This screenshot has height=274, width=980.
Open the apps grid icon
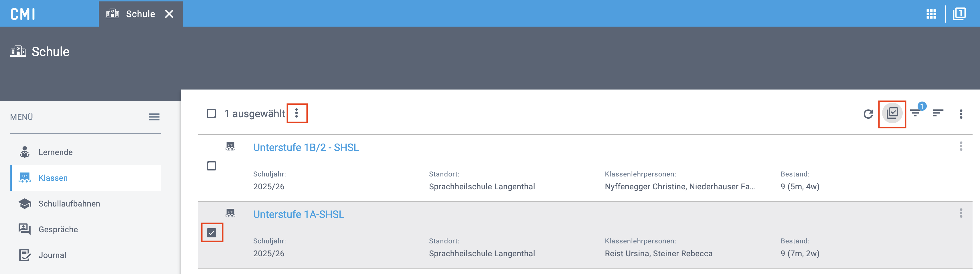click(931, 14)
